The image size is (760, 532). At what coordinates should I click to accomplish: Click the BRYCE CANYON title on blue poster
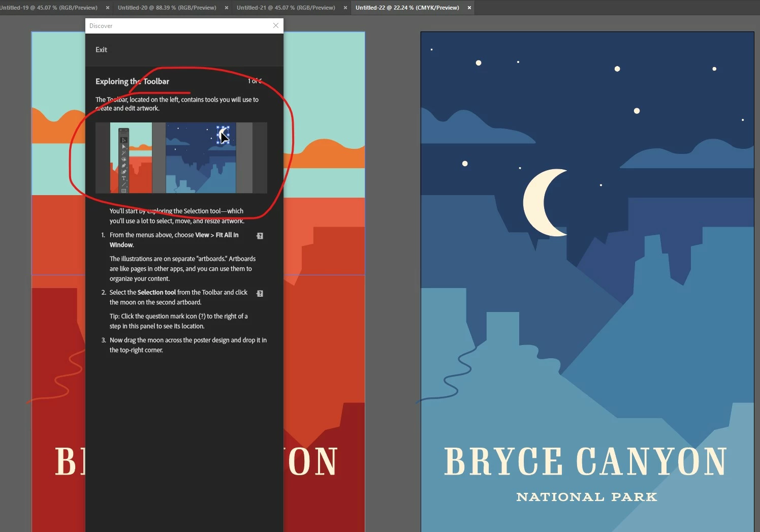[586, 461]
